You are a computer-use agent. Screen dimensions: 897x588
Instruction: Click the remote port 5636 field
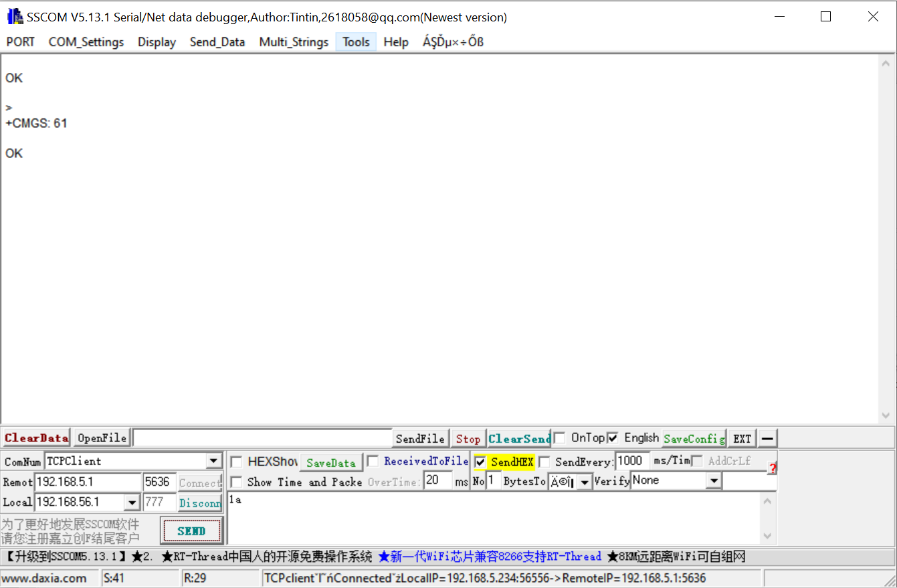159,482
